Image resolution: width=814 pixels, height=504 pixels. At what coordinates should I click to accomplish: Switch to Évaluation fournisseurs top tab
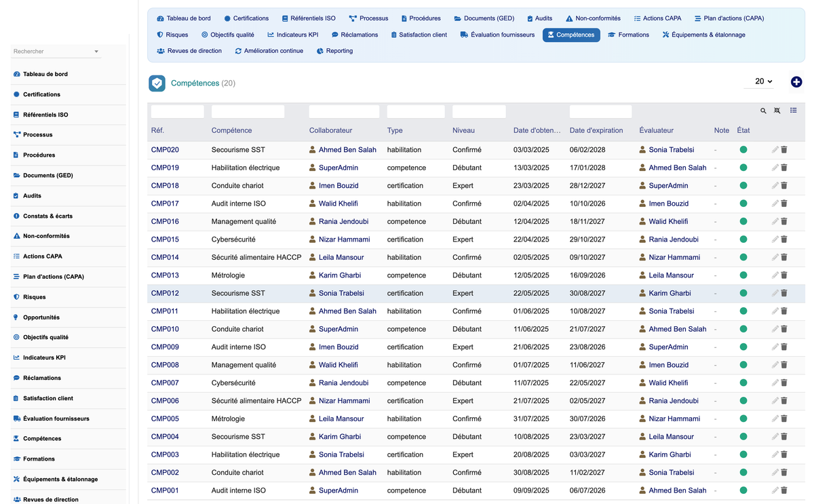coord(497,35)
